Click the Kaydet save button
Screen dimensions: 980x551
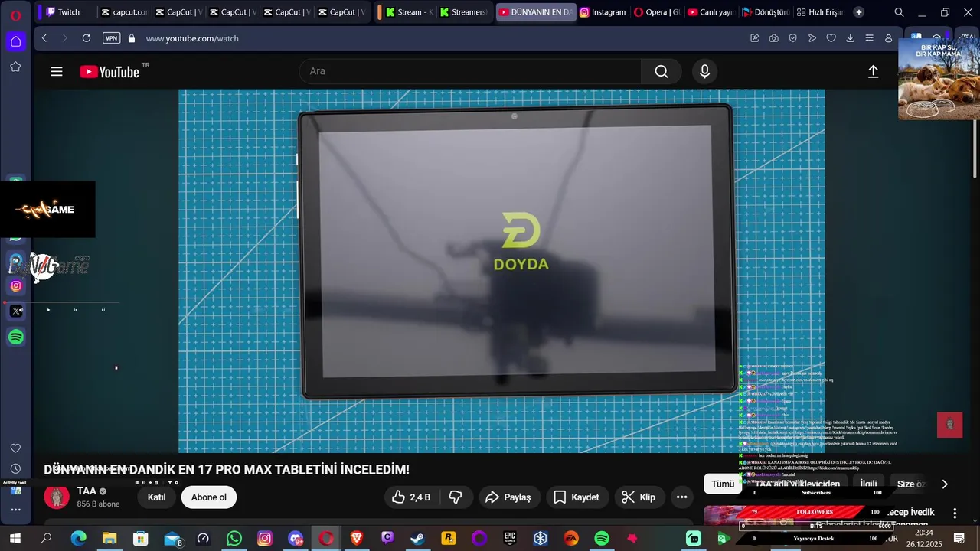pos(577,497)
